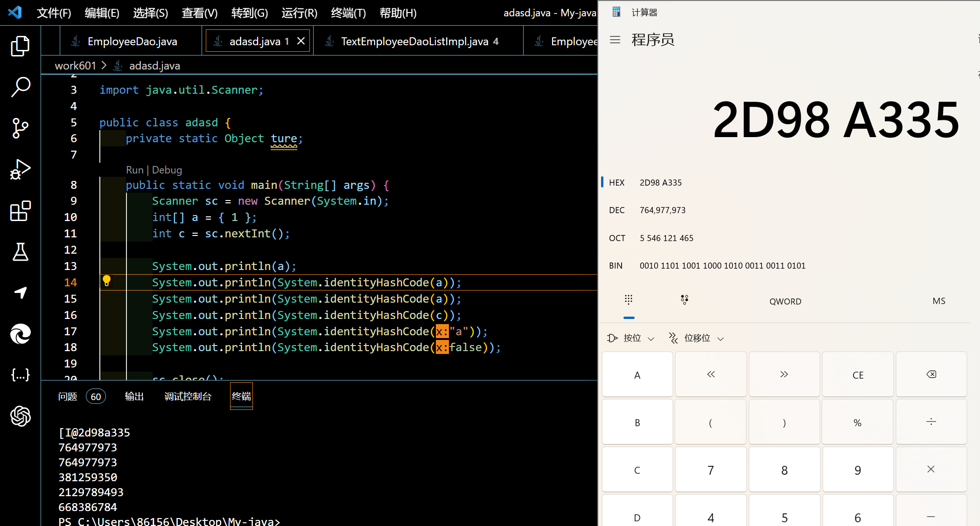Click the VS Code logo icon
The width and height of the screenshot is (980, 526).
coord(15,12)
